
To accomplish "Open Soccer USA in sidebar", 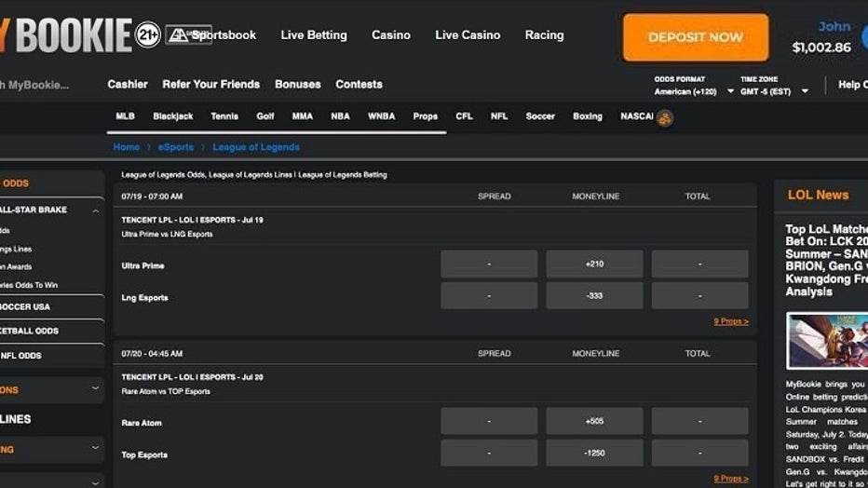I will pyautogui.click(x=25, y=306).
